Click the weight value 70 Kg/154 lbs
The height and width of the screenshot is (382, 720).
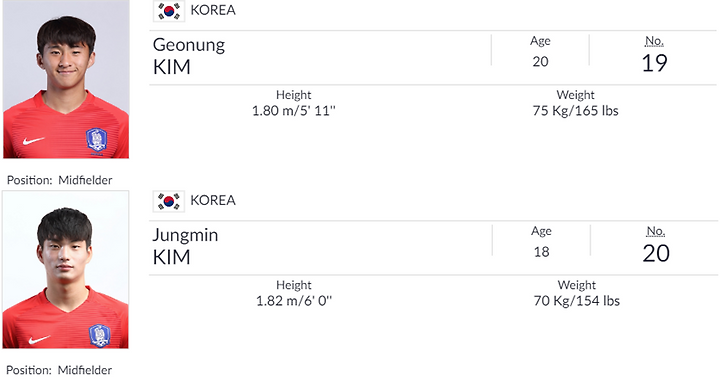[x=577, y=301]
